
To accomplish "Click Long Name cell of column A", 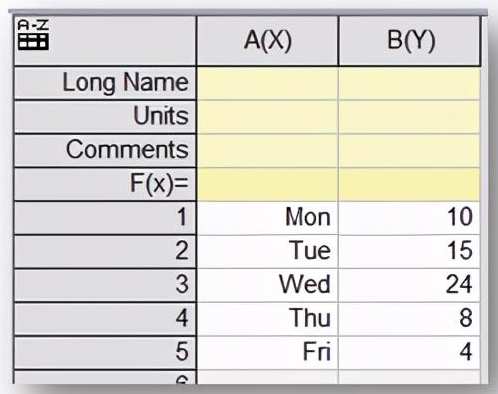I will pos(267,83).
